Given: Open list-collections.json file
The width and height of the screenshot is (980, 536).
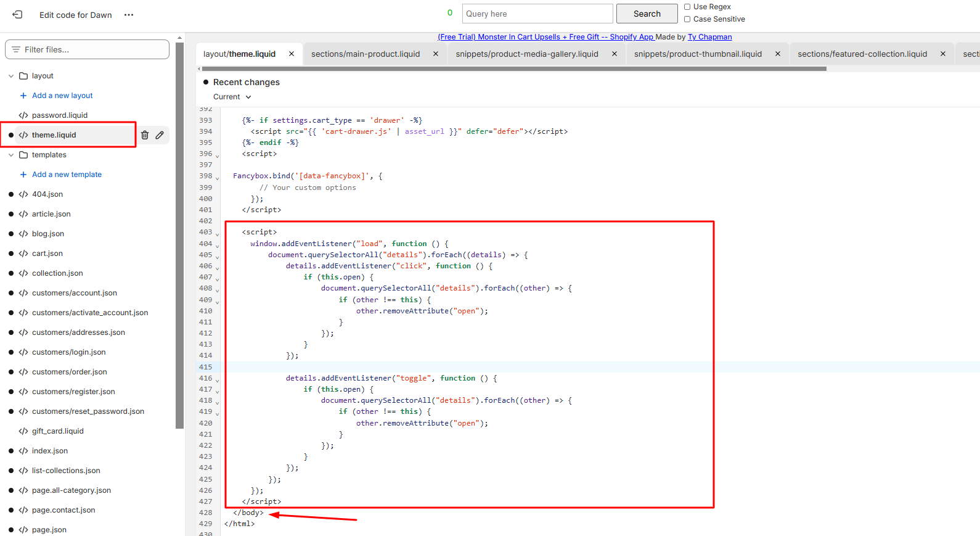Looking at the screenshot, I should point(66,471).
